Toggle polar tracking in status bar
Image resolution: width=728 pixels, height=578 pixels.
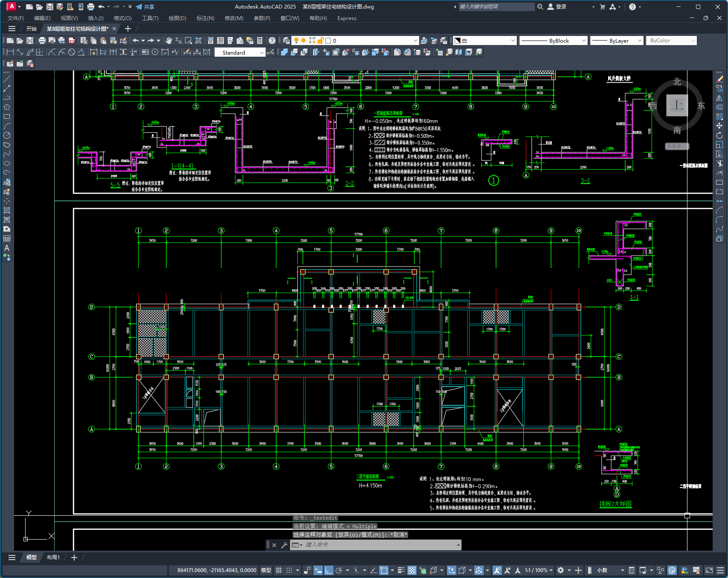click(x=339, y=570)
